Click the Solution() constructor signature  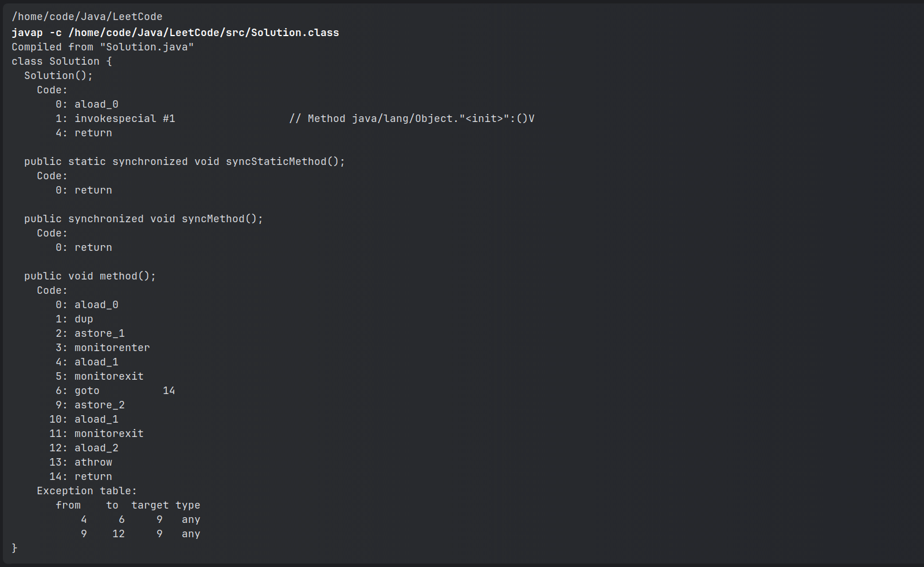click(58, 76)
